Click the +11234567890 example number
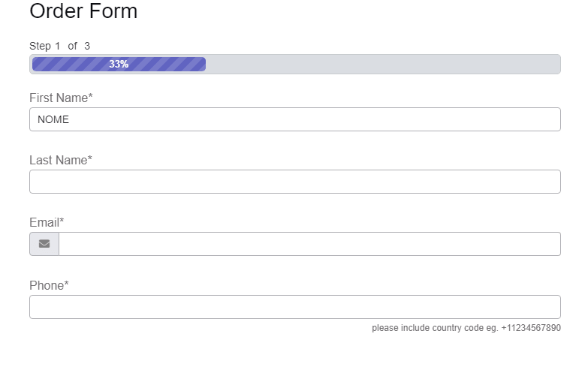The height and width of the screenshot is (370, 588). click(531, 328)
